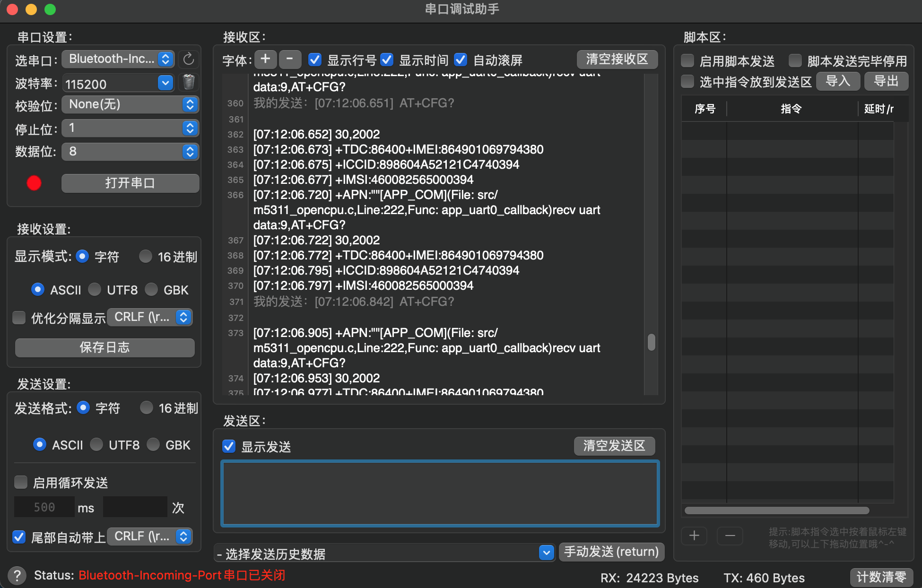Open receive separator CRLF dropdown

pos(150,317)
